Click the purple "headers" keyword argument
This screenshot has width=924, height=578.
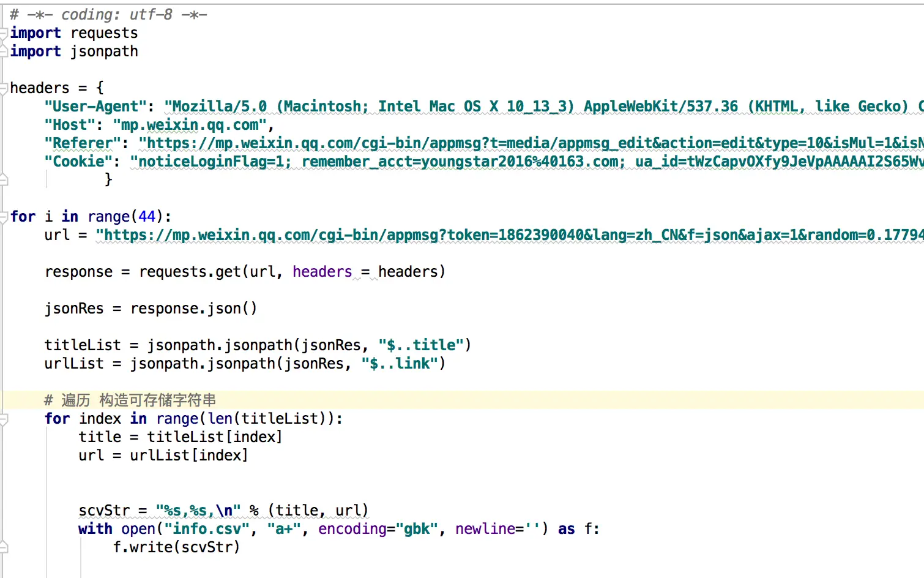tap(322, 272)
